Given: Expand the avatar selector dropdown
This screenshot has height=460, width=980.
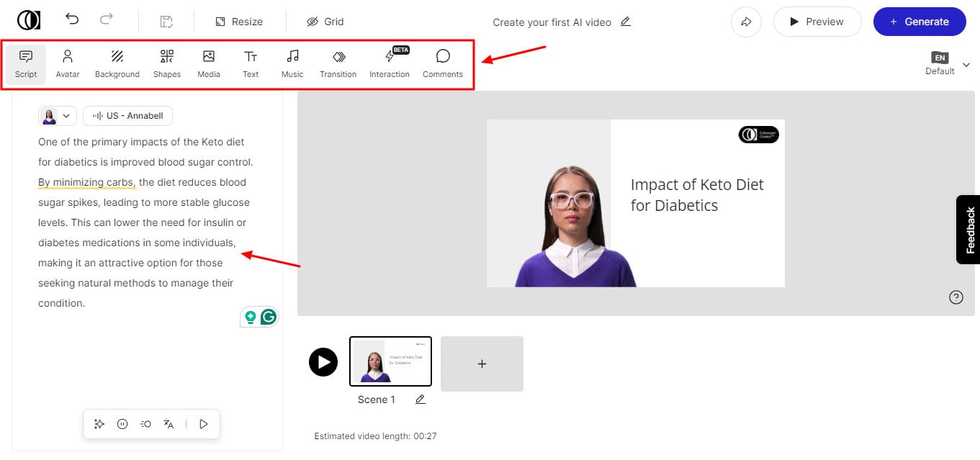Looking at the screenshot, I should click(58, 116).
